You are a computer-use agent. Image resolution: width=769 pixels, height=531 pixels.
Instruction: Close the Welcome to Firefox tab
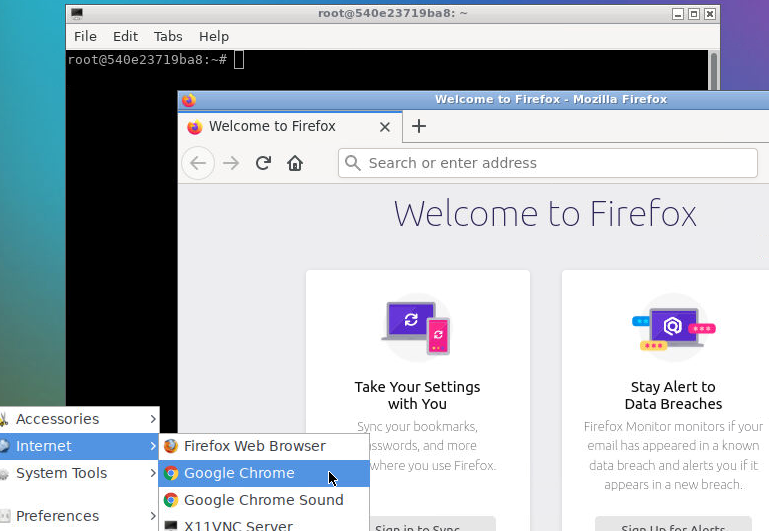point(385,127)
